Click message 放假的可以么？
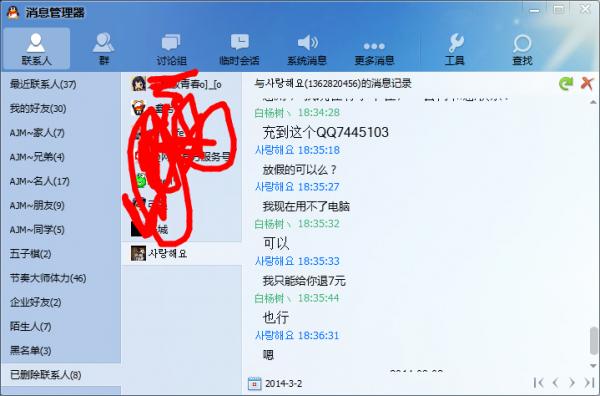The width and height of the screenshot is (600, 396). (x=299, y=169)
